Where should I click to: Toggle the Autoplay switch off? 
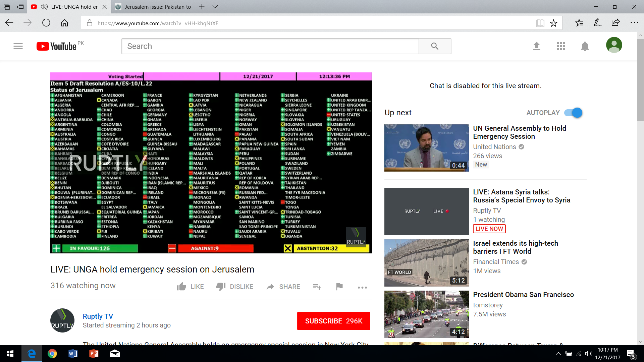(573, 113)
